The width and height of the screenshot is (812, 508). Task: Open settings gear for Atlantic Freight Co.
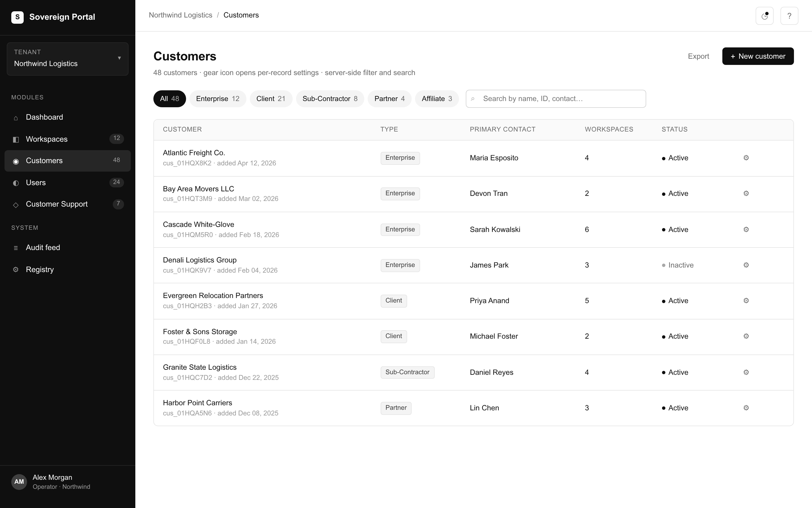(x=746, y=158)
